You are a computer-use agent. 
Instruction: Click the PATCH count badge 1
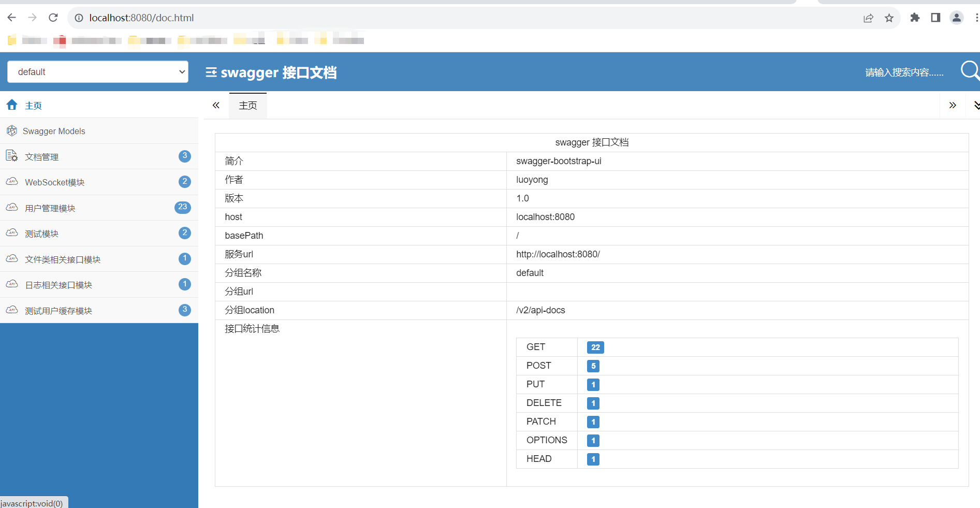(593, 422)
